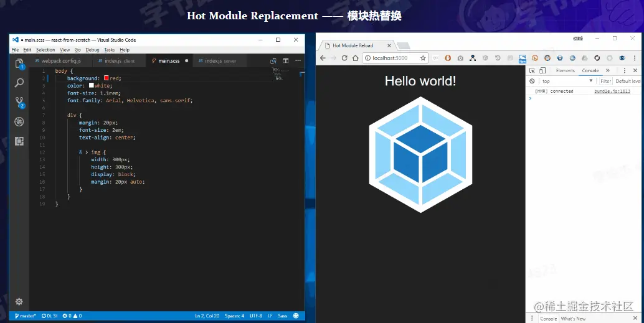Open the Go menu

point(78,50)
